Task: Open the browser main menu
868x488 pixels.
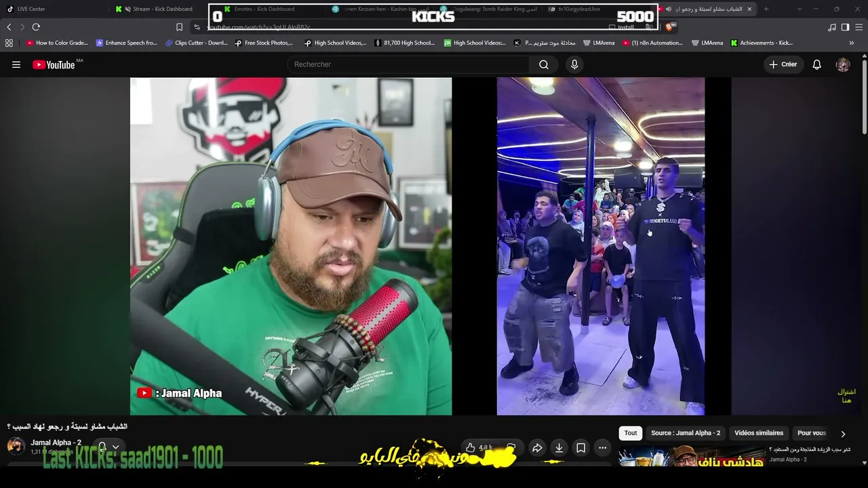Action: point(859,27)
